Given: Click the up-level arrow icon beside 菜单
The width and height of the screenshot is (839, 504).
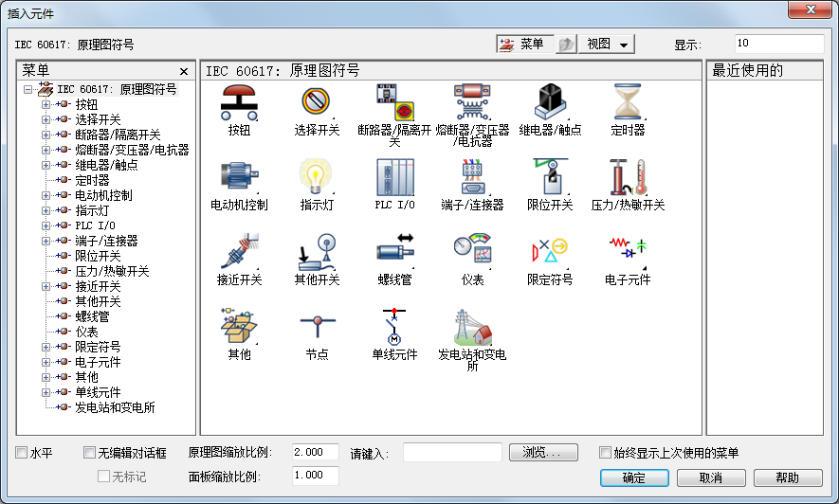Looking at the screenshot, I should tap(566, 45).
